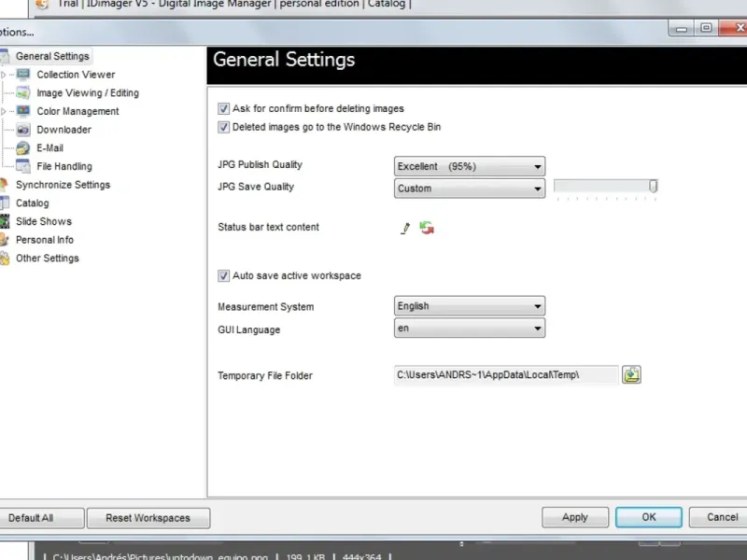Reset status bar text content icon
Image resolution: width=747 pixels, height=560 pixels.
pos(427,228)
